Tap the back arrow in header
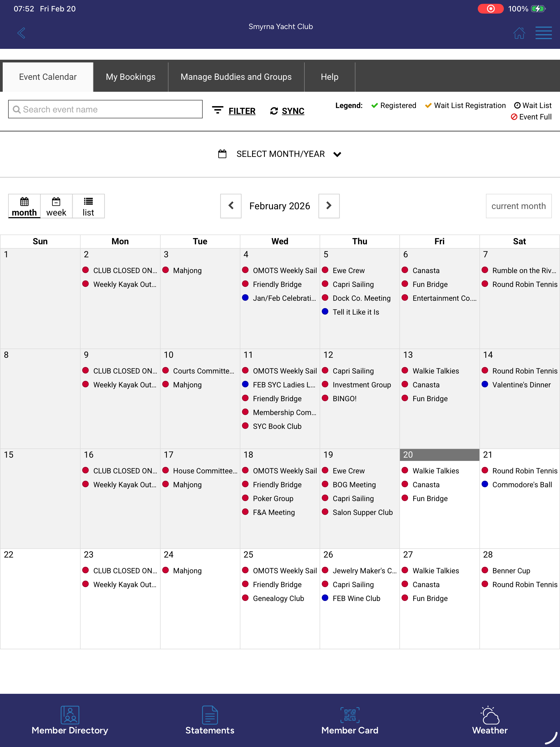The image size is (560, 747). [21, 33]
